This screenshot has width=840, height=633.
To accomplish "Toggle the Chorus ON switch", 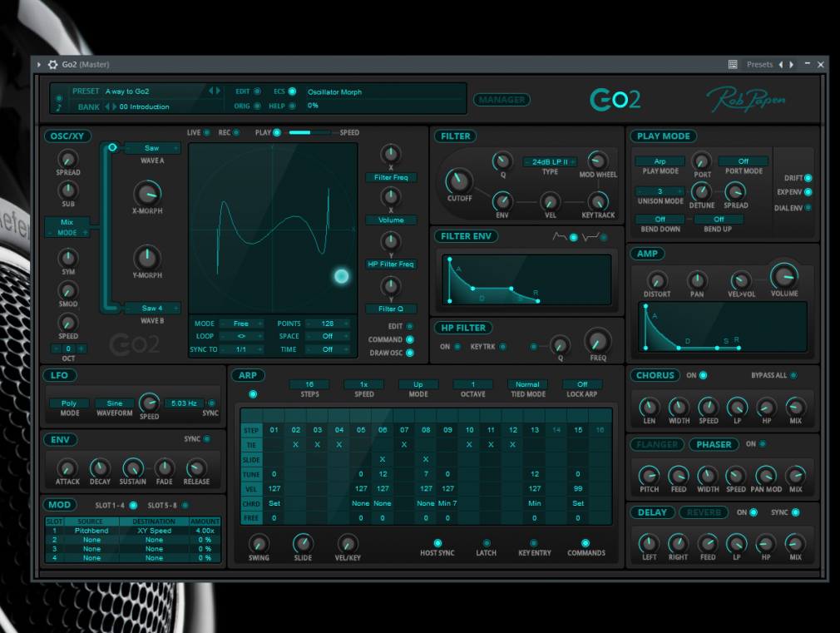I will [x=704, y=375].
